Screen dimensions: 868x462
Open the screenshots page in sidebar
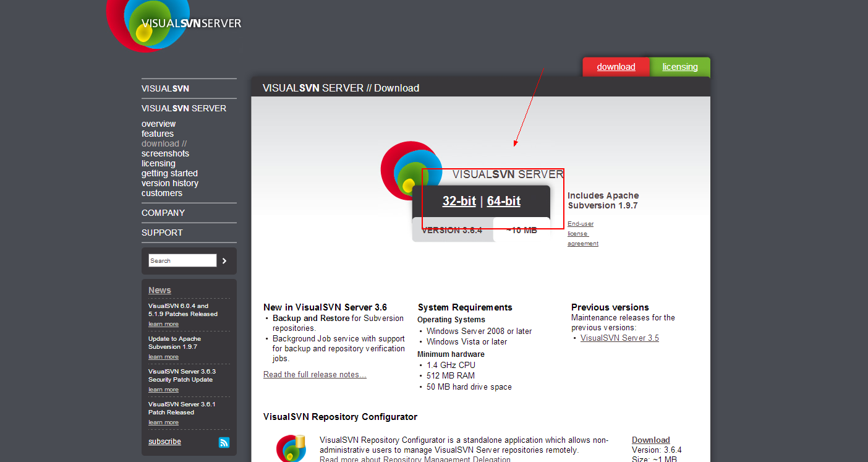(165, 153)
